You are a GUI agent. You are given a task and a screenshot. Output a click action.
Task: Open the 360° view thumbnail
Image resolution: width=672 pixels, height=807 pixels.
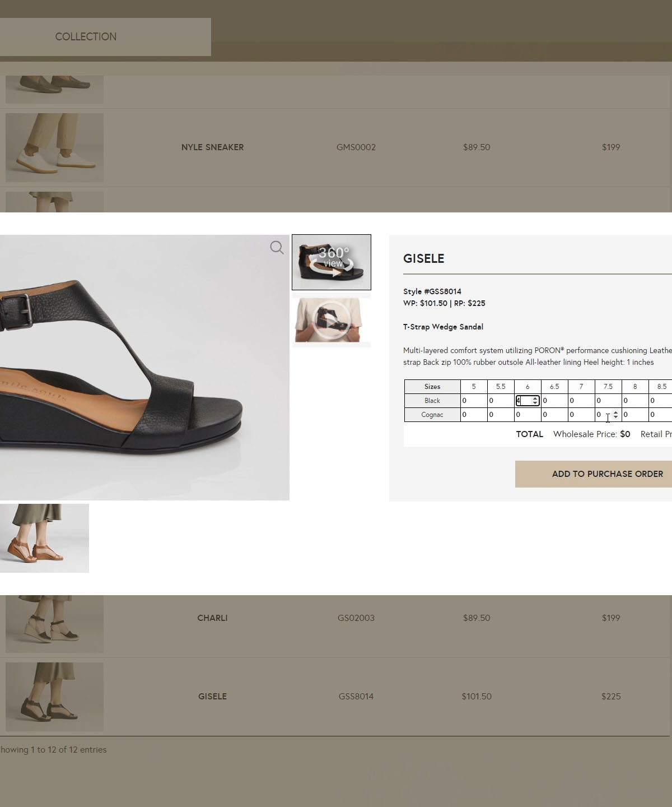(332, 262)
